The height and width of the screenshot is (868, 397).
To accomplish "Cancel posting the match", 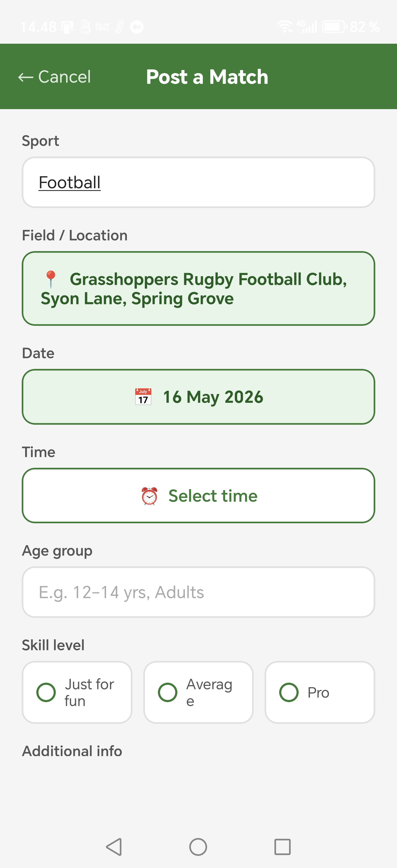I will point(55,77).
